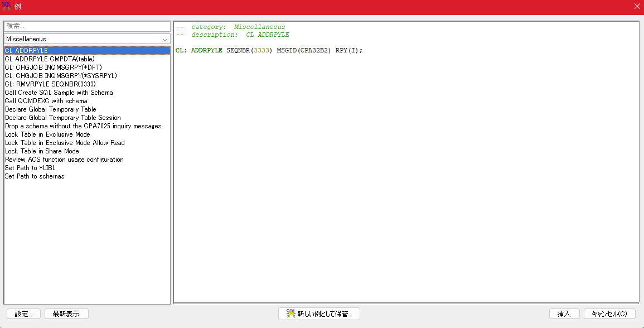Select Declare Global Temporary Table example
This screenshot has width=644, height=328.
pyautogui.click(x=87, y=109)
